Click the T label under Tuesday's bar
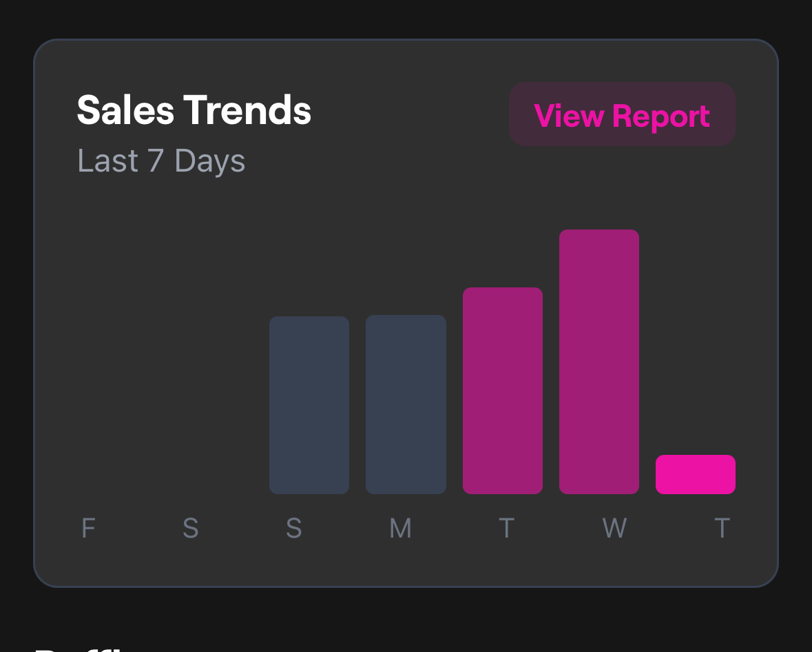The height and width of the screenshot is (652, 812). [506, 529]
